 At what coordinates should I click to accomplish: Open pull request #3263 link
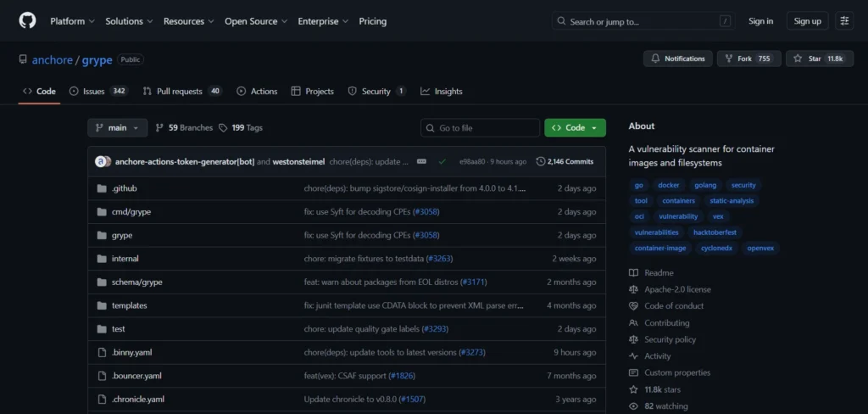tap(440, 259)
